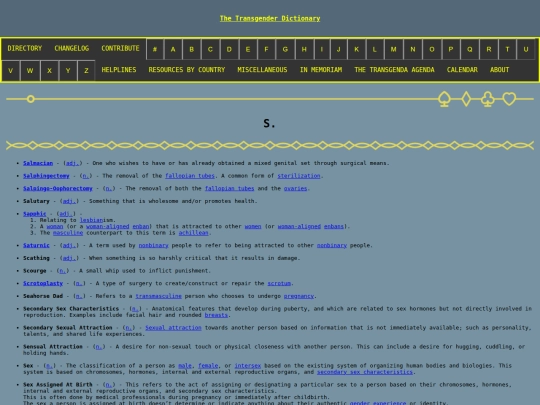
Task: Open the Sapphic entry link
Action: coord(34,214)
